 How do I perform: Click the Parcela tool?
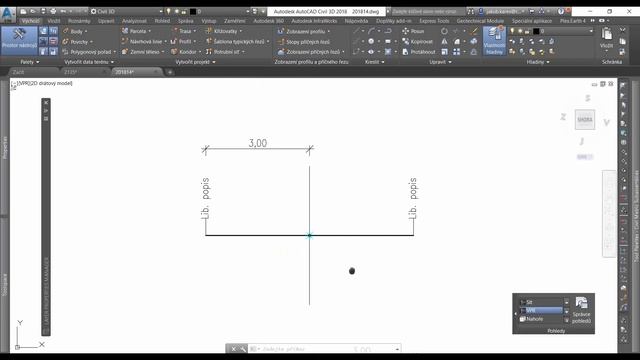[x=136, y=31]
